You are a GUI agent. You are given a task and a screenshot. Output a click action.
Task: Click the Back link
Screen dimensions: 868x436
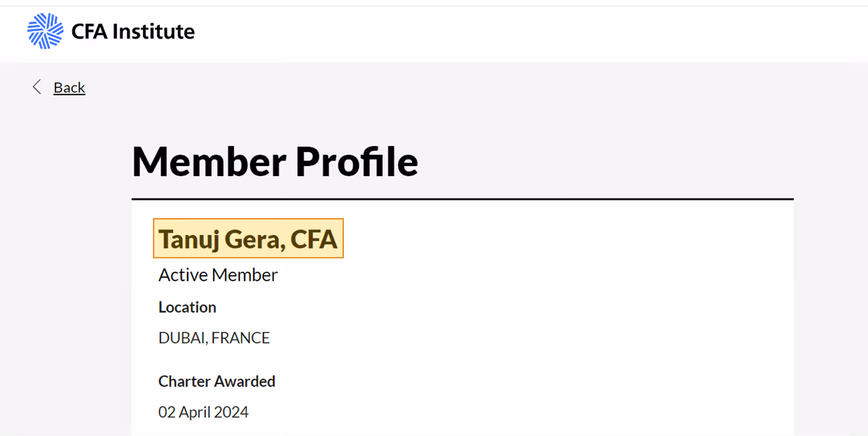pos(69,87)
